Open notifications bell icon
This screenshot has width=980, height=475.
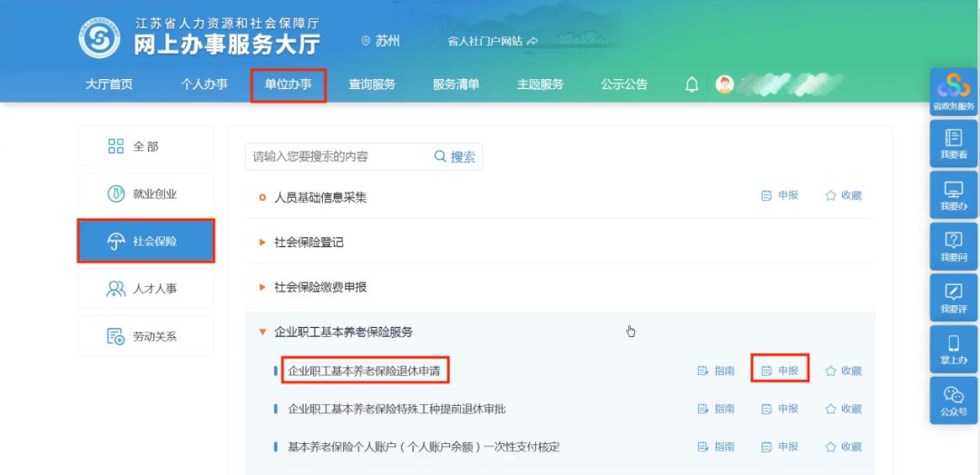(x=691, y=84)
